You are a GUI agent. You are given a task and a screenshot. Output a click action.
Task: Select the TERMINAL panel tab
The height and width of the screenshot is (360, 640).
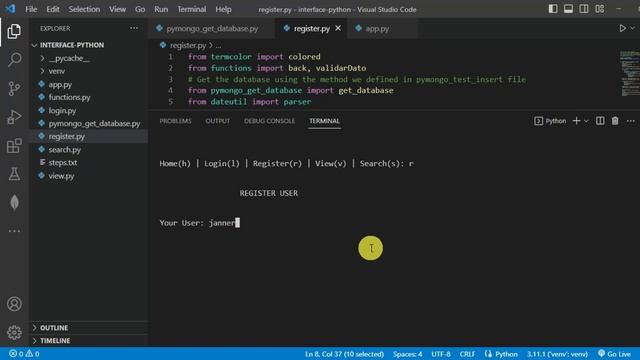click(x=324, y=121)
